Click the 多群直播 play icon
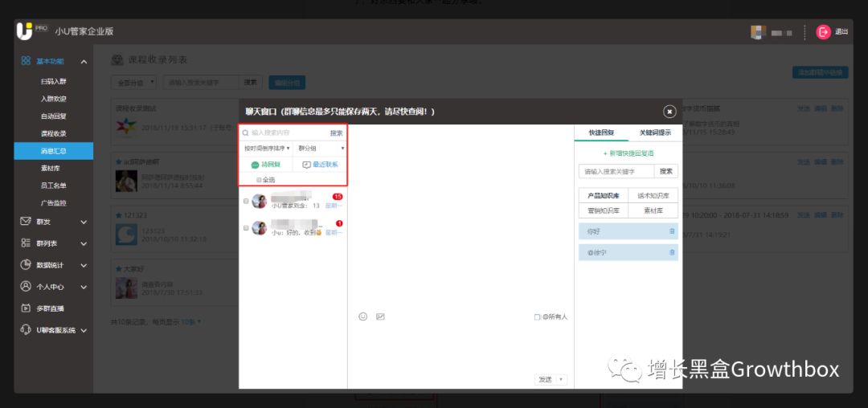Screen dimensions: 868x408 tap(26, 308)
